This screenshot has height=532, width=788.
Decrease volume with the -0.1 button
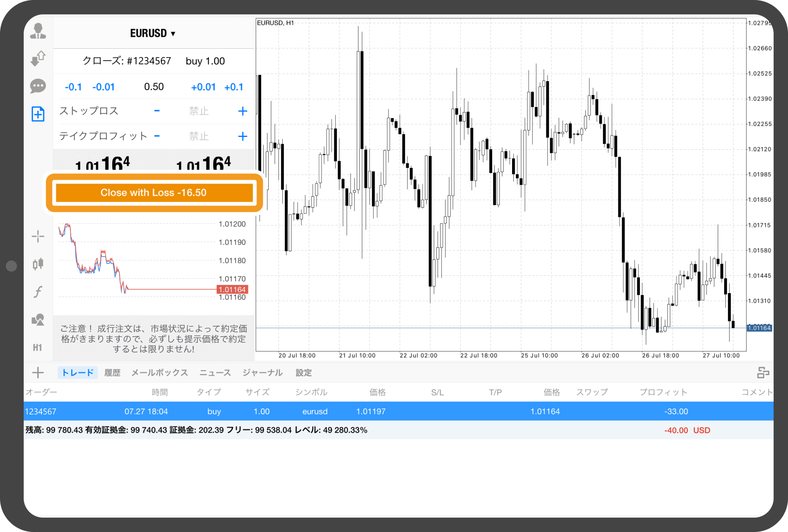tap(73, 87)
